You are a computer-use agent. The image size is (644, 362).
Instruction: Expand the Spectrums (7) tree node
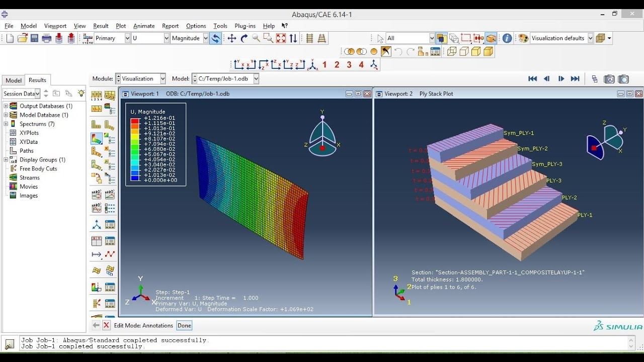tap(6, 124)
